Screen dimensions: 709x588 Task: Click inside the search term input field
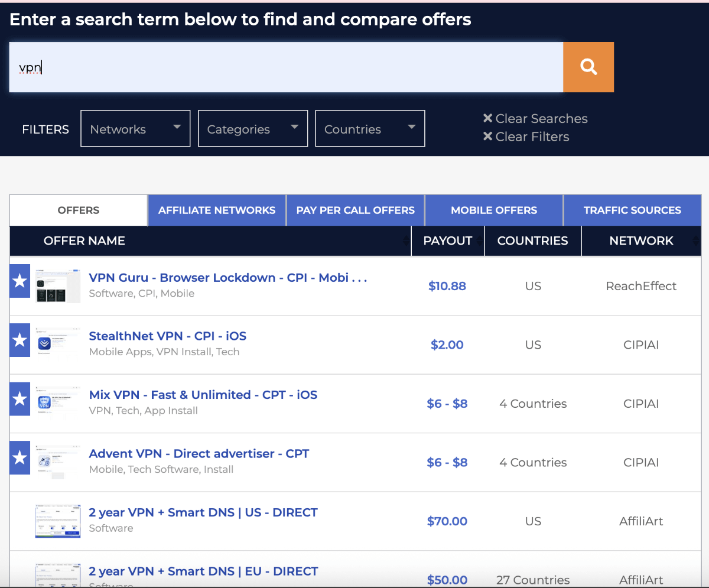286,67
